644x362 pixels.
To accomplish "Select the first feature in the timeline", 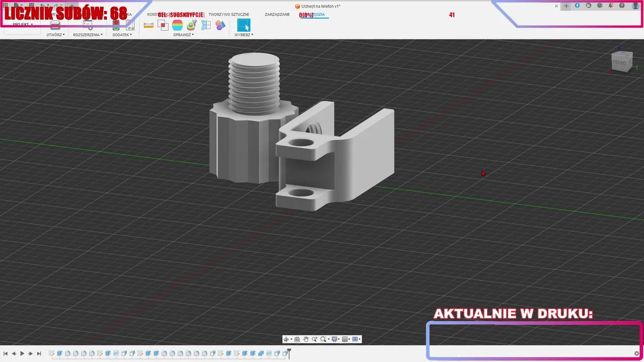I will (51, 353).
